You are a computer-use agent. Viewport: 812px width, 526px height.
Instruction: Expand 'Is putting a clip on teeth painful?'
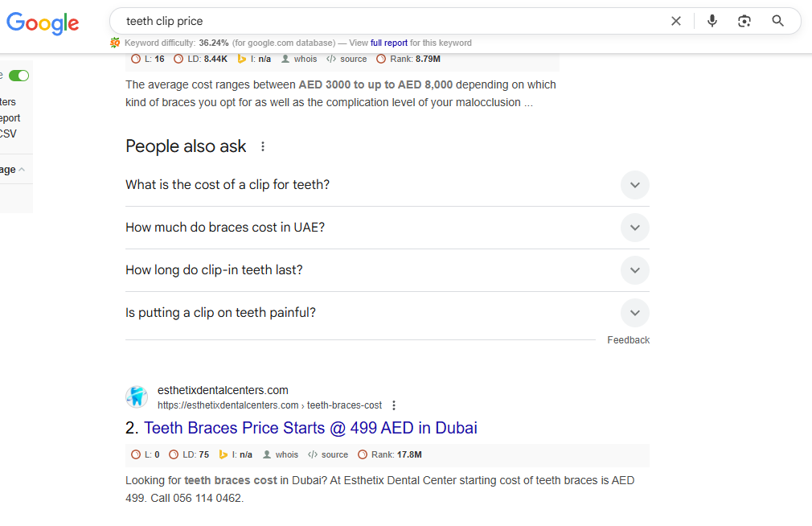pos(635,313)
